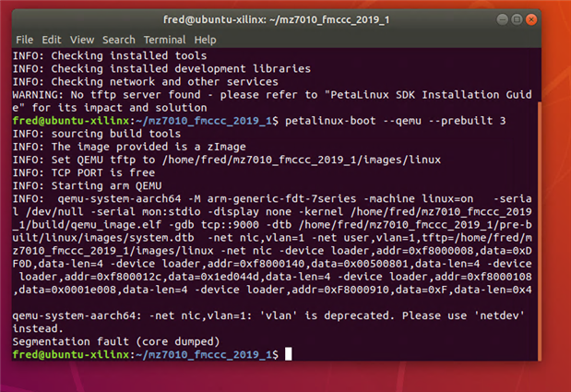571x392 pixels.
Task: Open the Terminal menu
Action: point(164,40)
